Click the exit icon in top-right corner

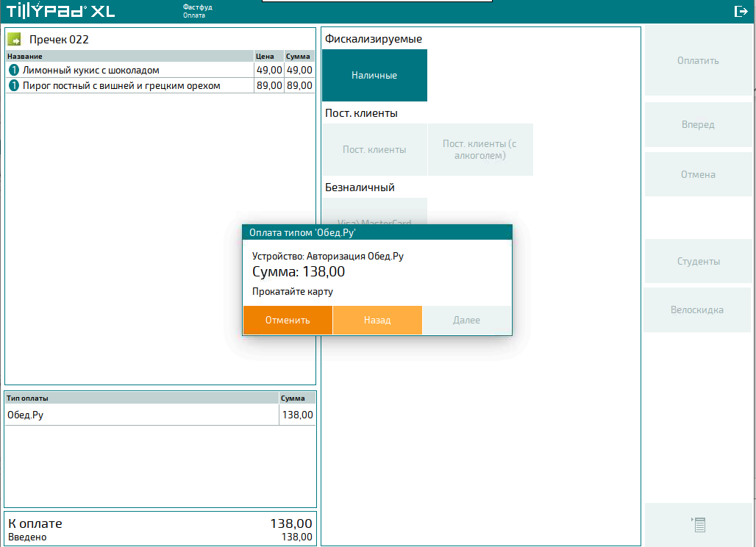pyautogui.click(x=741, y=11)
